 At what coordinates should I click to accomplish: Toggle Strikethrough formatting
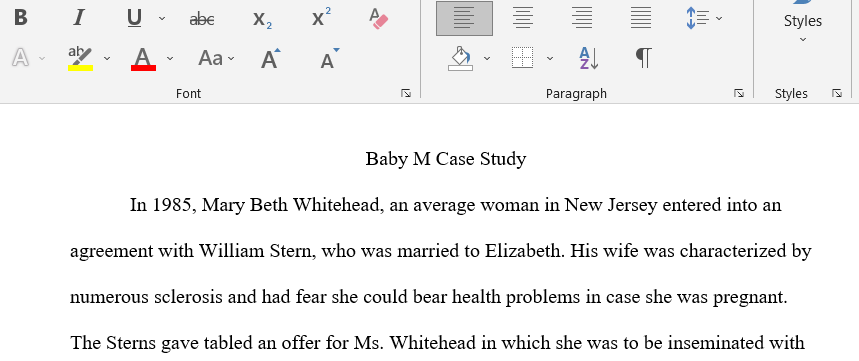click(x=202, y=19)
